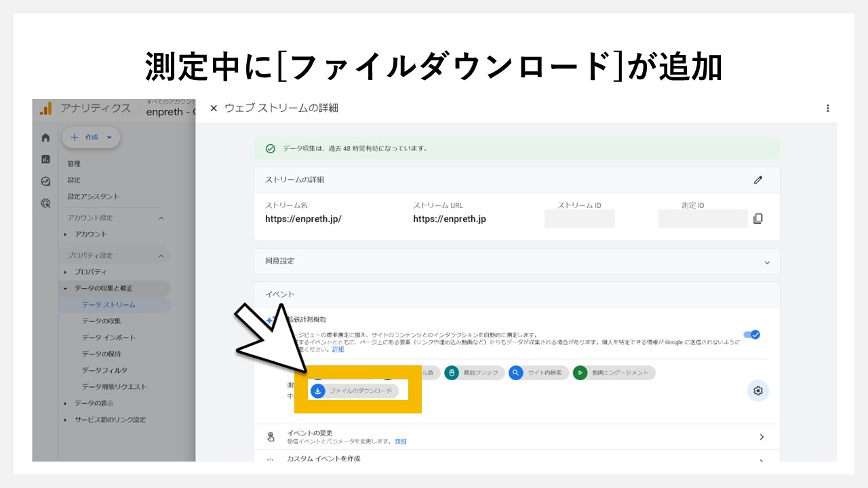Open the 作成 dropdown arrow
Viewport: 868px width, 488px height.
point(107,137)
